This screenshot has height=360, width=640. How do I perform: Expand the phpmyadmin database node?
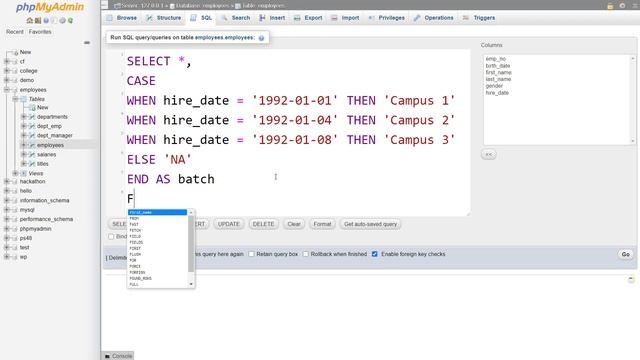(x=7, y=229)
